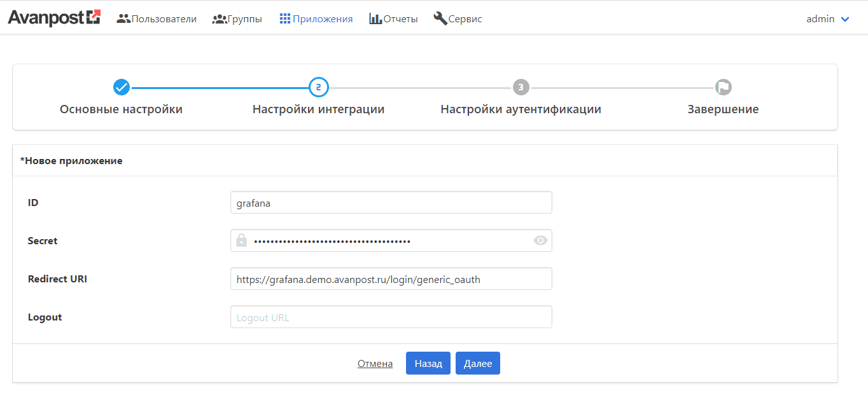Viewport: 868px width, 400px height.
Task: Expand the admin user dropdown arrow
Action: coord(845,19)
